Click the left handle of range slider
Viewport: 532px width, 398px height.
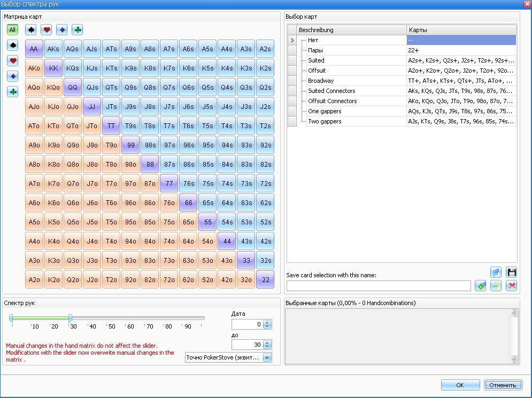click(x=11, y=318)
